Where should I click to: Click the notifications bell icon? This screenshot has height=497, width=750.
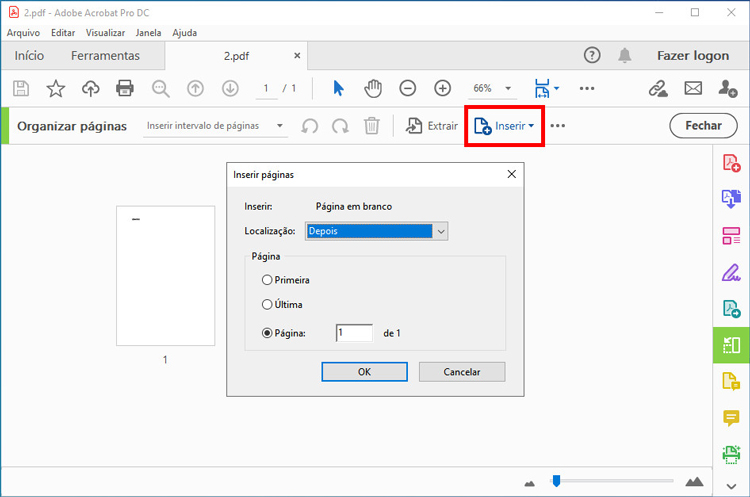pos(624,55)
